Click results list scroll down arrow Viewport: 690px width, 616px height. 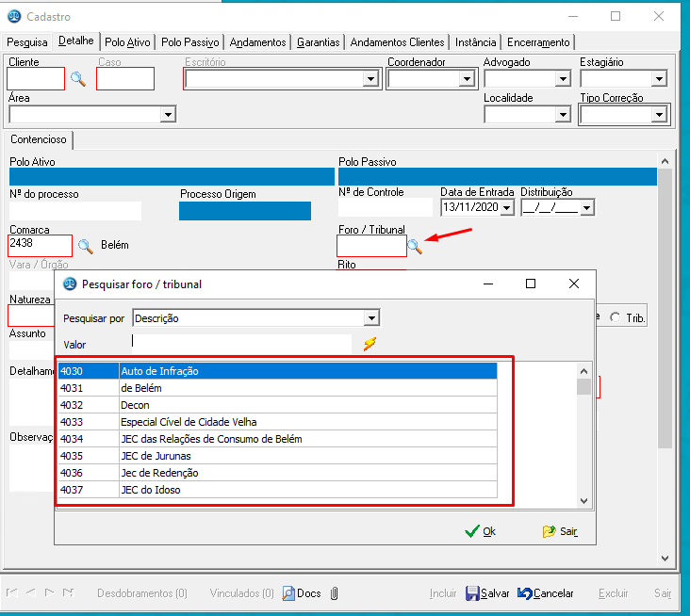pos(583,501)
